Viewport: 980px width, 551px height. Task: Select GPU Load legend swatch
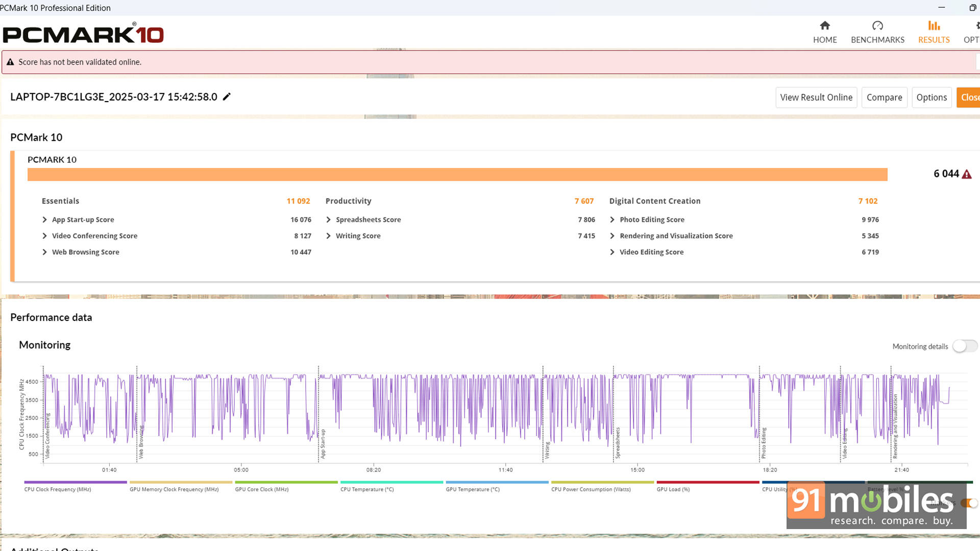708,482
